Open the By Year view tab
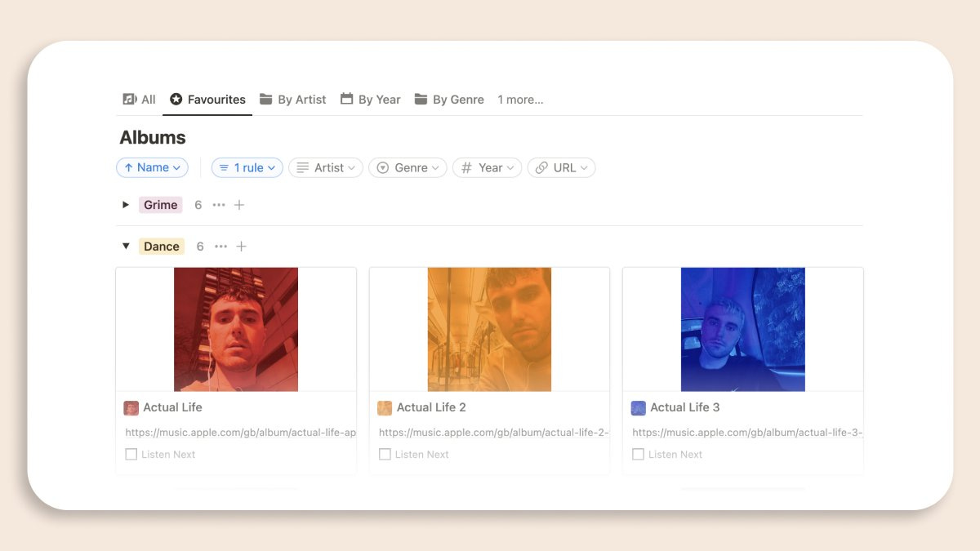Image resolution: width=980 pixels, height=551 pixels. click(x=370, y=100)
